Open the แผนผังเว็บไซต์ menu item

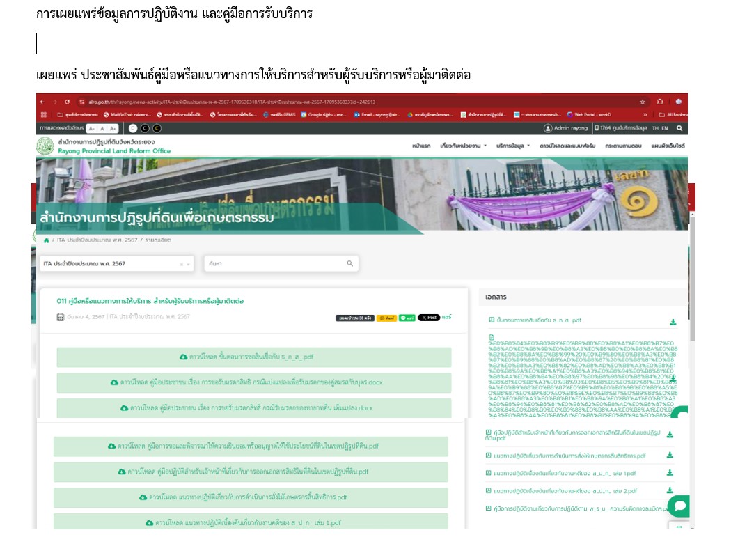click(668, 146)
